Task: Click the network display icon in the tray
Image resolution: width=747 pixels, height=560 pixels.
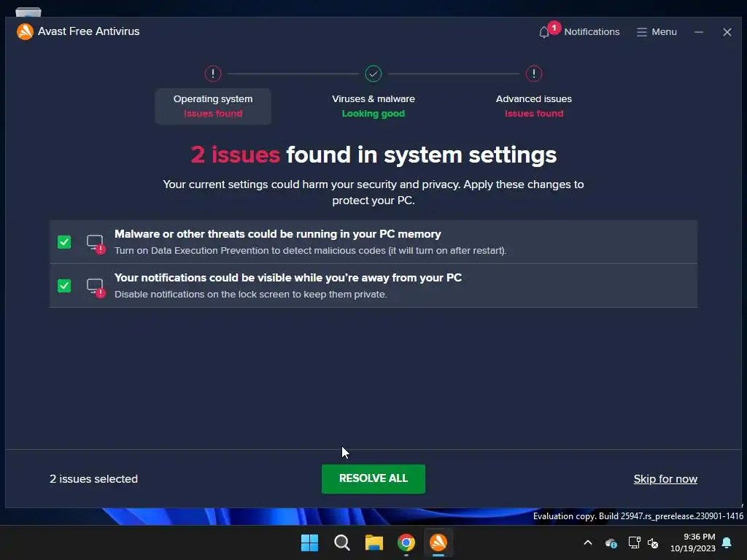Action: click(634, 542)
